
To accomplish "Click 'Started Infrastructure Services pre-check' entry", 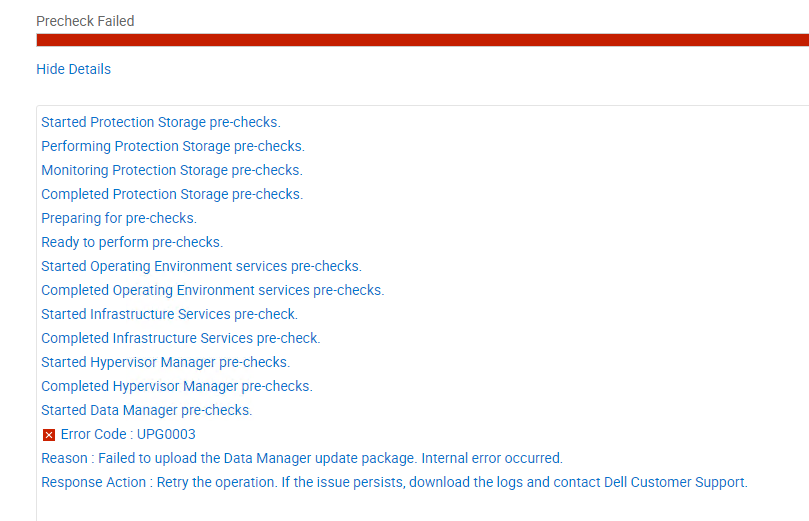I will tap(169, 314).
